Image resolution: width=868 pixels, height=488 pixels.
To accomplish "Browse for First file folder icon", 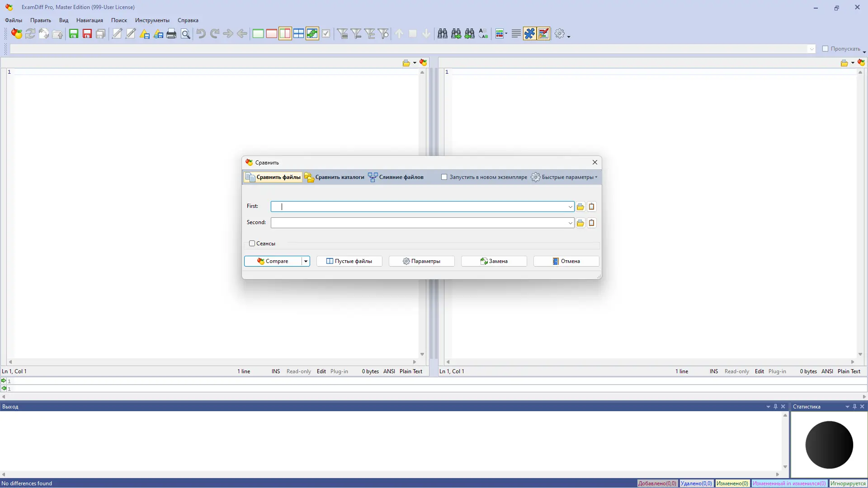I will [x=580, y=207].
